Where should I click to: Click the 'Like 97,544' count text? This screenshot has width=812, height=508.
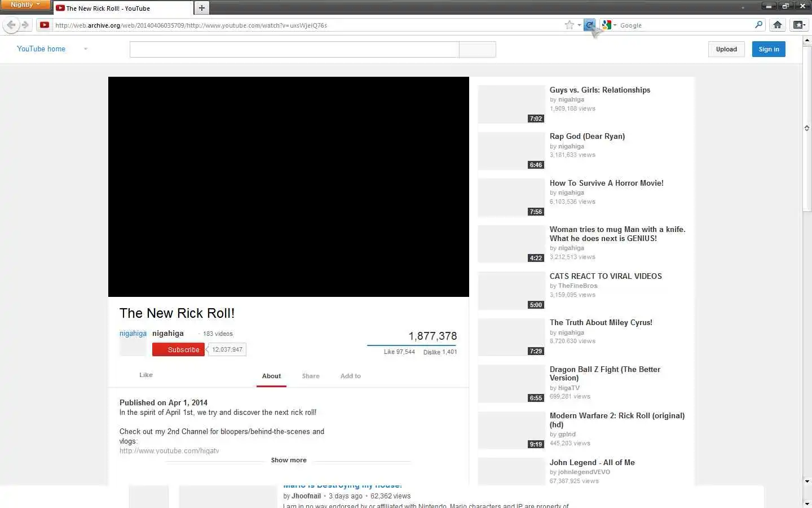[x=399, y=352]
